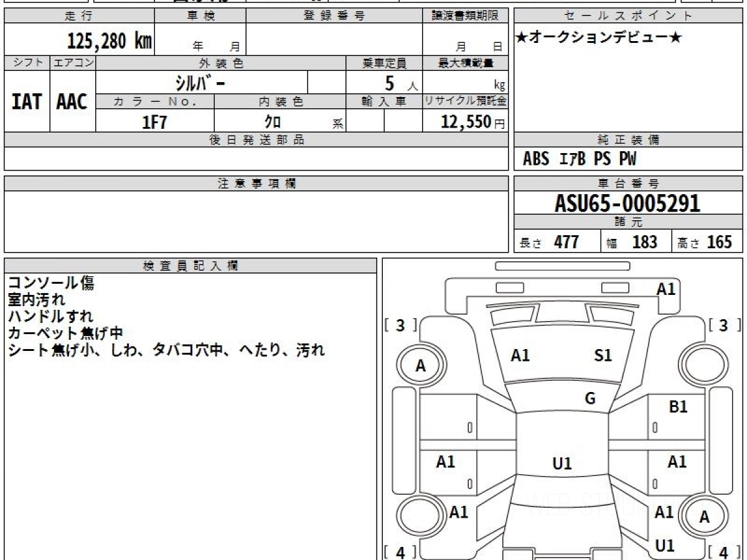Click the クロ interior color value
Image resolution: width=747 pixels, height=560 pixels.
coord(273,122)
